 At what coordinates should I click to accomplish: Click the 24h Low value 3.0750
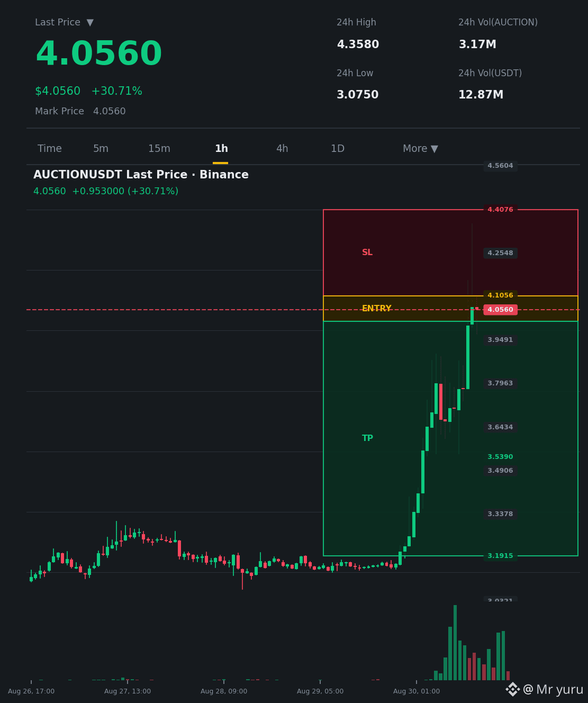click(358, 95)
